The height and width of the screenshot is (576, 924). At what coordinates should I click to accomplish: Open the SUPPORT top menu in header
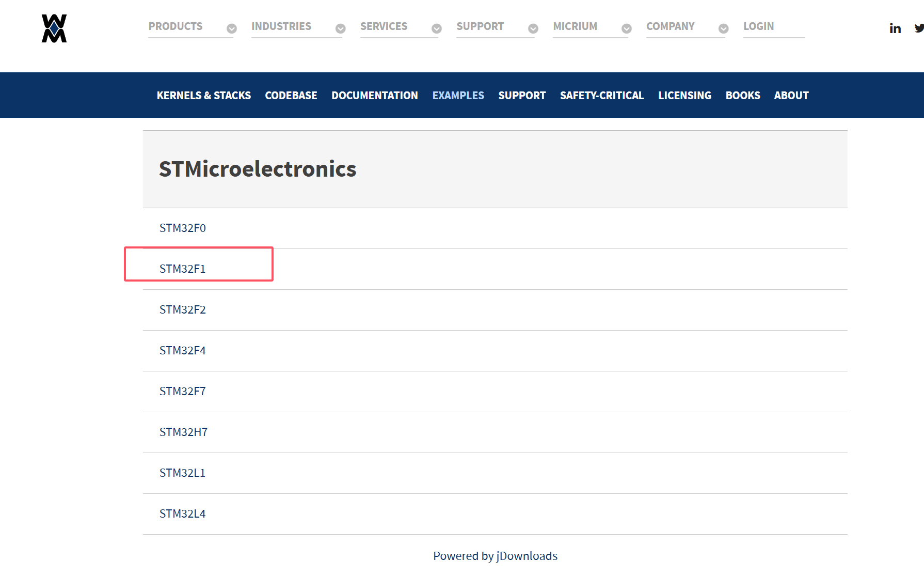pos(480,26)
